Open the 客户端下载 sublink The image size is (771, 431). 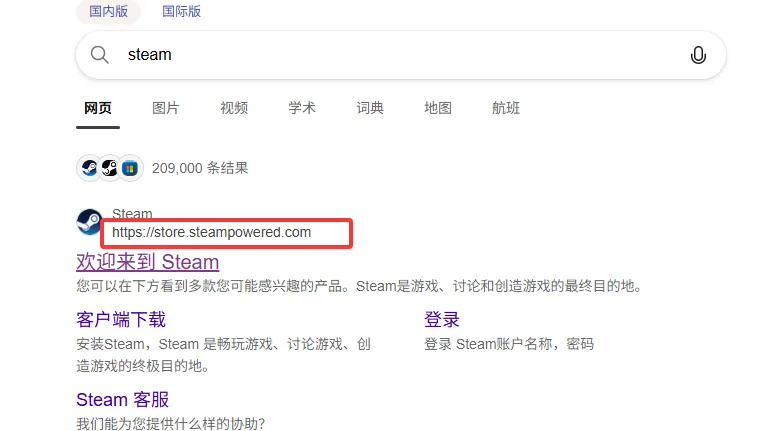click(121, 319)
